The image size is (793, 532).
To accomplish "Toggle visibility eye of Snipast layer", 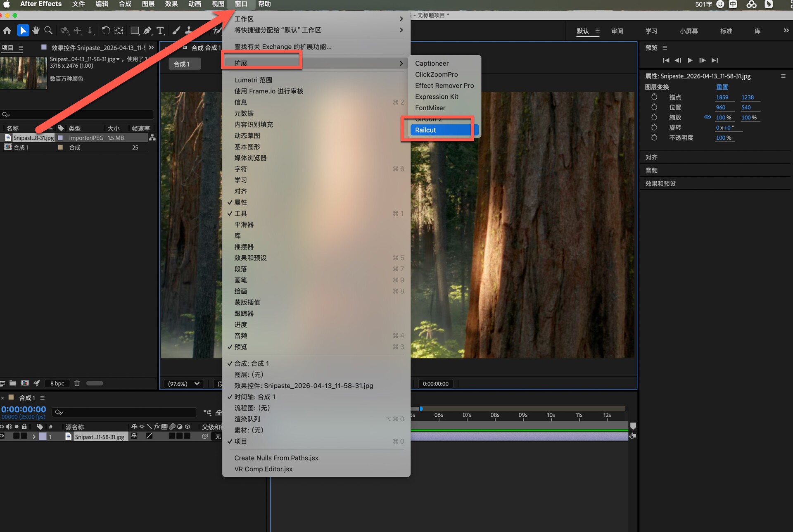I will (2, 436).
